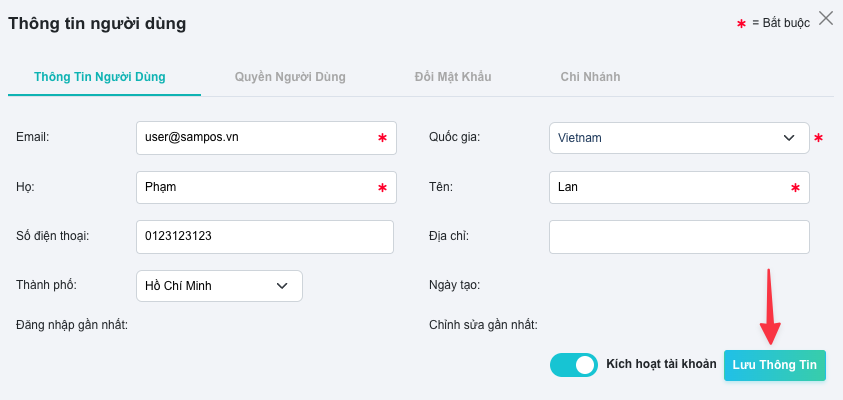Screen dimensions: 843x400
Task: Click the Email input field
Action: click(x=255, y=138)
